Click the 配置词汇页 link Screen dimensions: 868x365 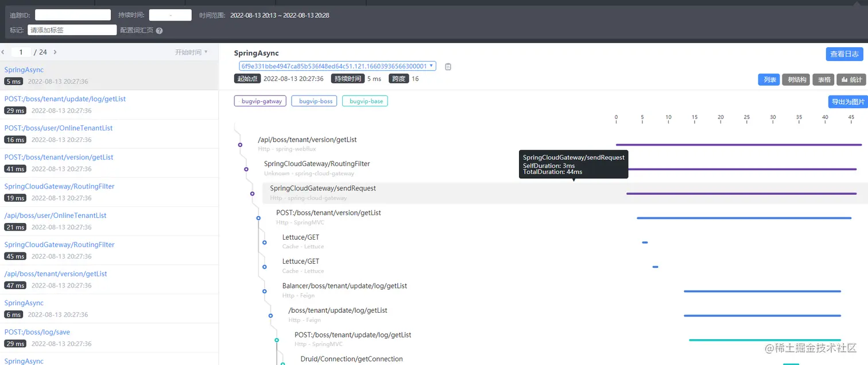coord(137,30)
